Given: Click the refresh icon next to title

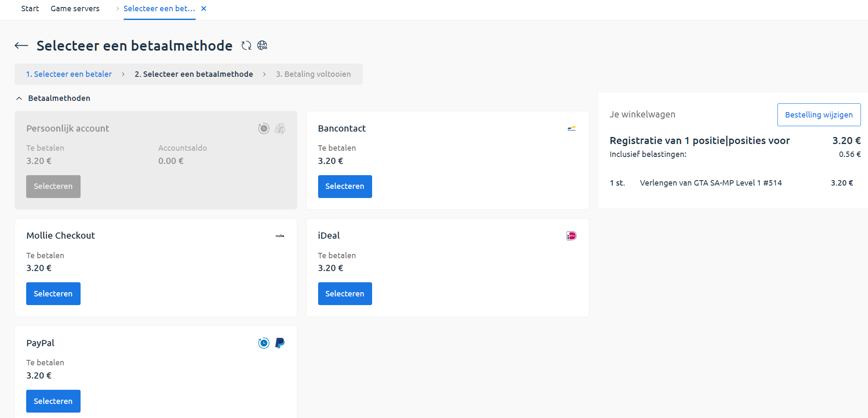Looking at the screenshot, I should click(246, 46).
